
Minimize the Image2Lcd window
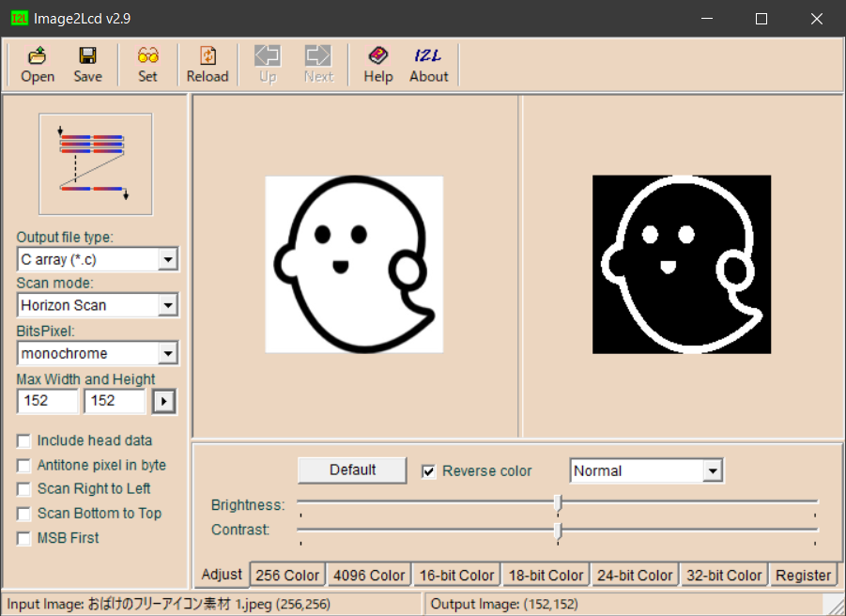coord(707,19)
